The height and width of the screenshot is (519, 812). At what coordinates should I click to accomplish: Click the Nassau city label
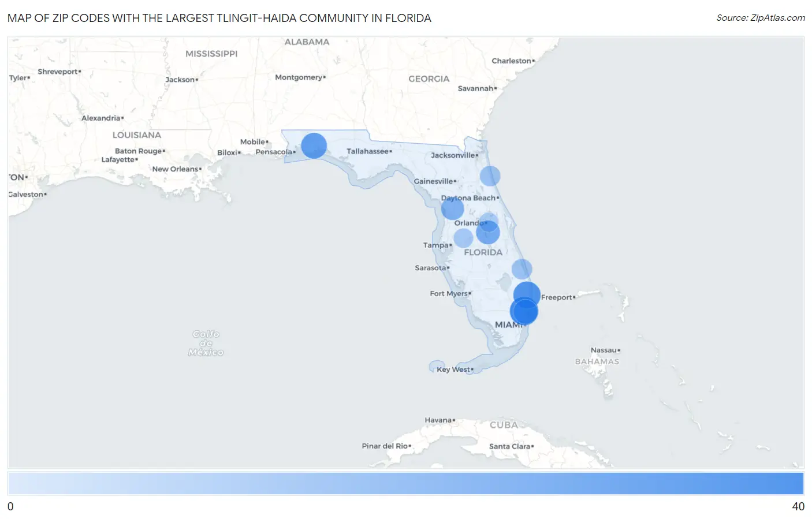tap(604, 350)
